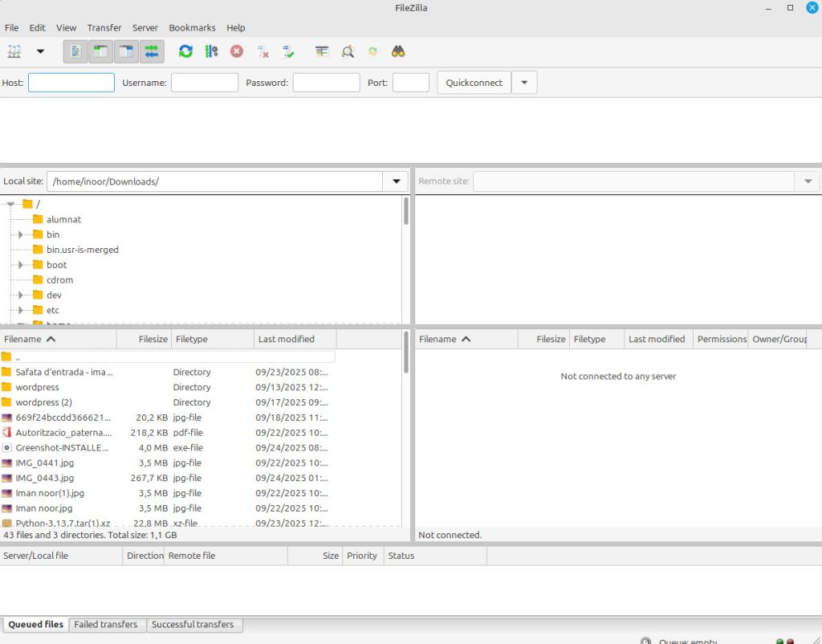Open Site Manager dropdown arrow
This screenshot has width=822, height=644.
[40, 51]
